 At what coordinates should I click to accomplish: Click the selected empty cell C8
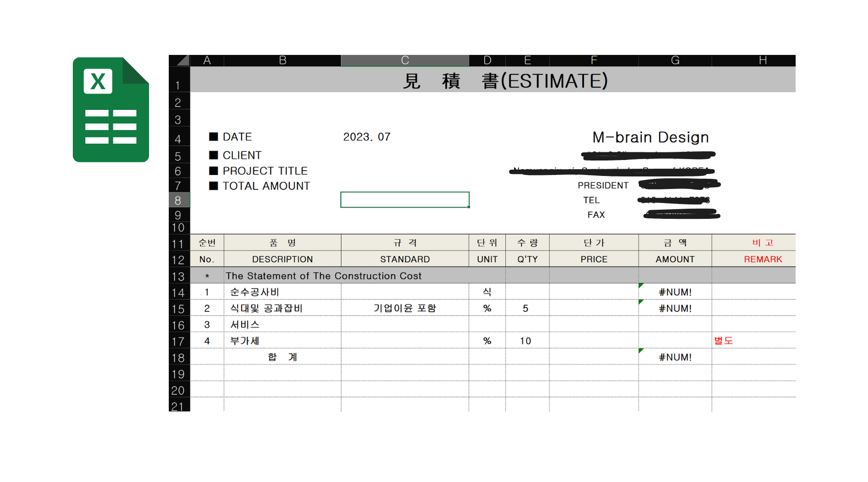[x=405, y=200]
